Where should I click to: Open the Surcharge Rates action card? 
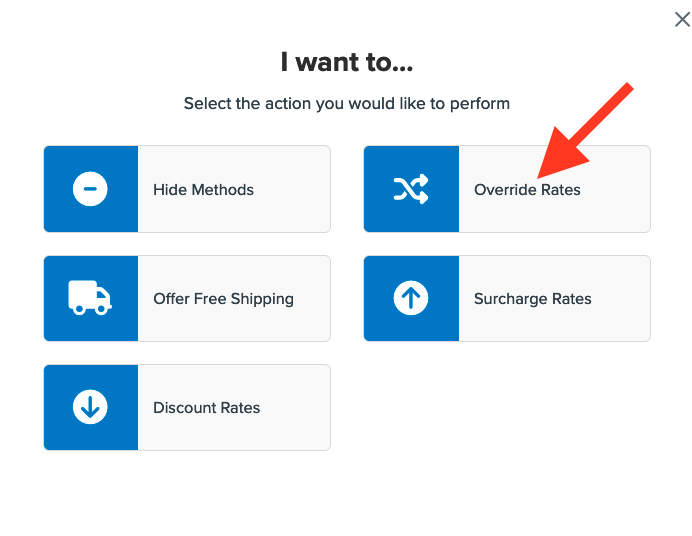pos(507,298)
